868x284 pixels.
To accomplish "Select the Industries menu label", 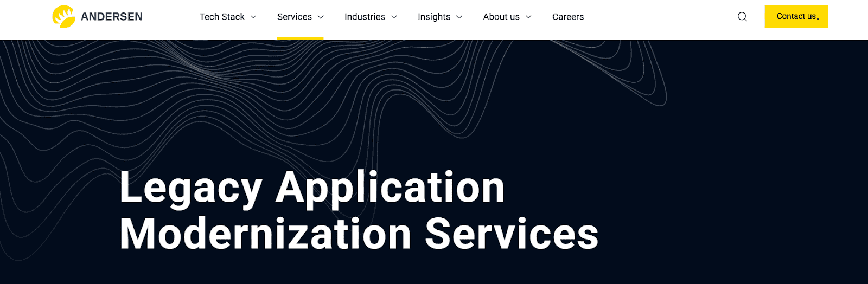I will (x=365, y=17).
